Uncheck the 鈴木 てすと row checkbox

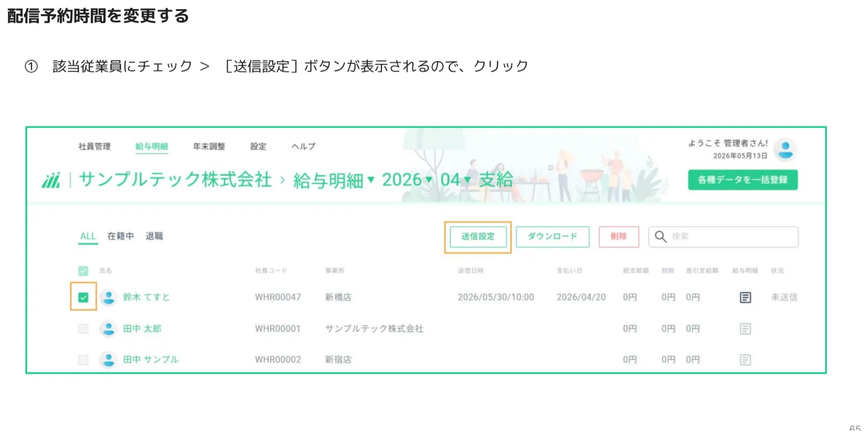(83, 297)
